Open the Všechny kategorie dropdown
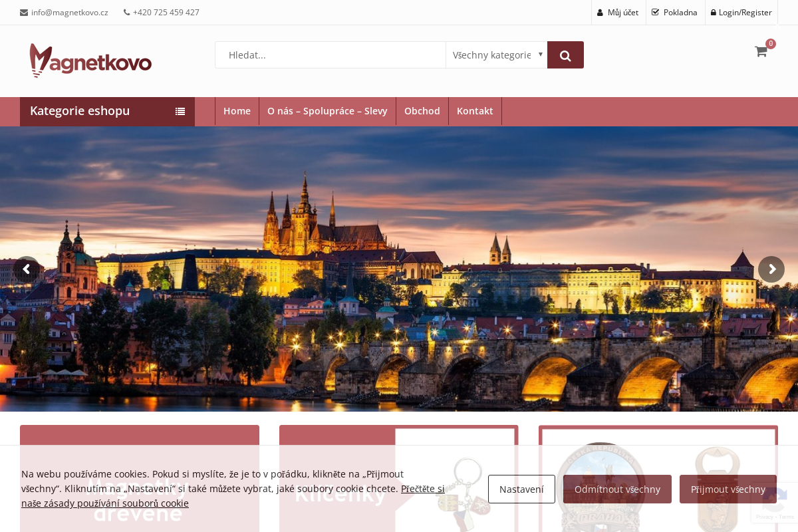Screen dimensions: 798x532 click(x=496, y=55)
